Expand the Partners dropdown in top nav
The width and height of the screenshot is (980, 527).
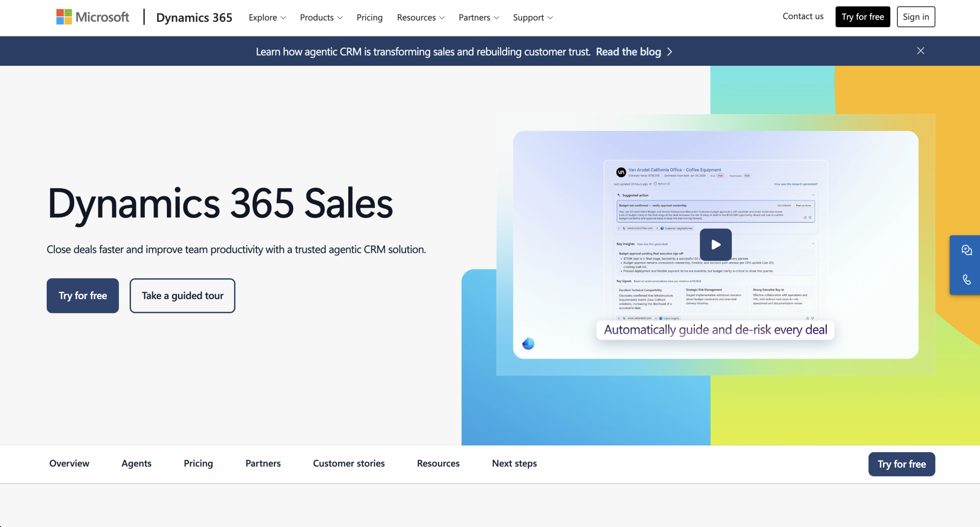(479, 18)
